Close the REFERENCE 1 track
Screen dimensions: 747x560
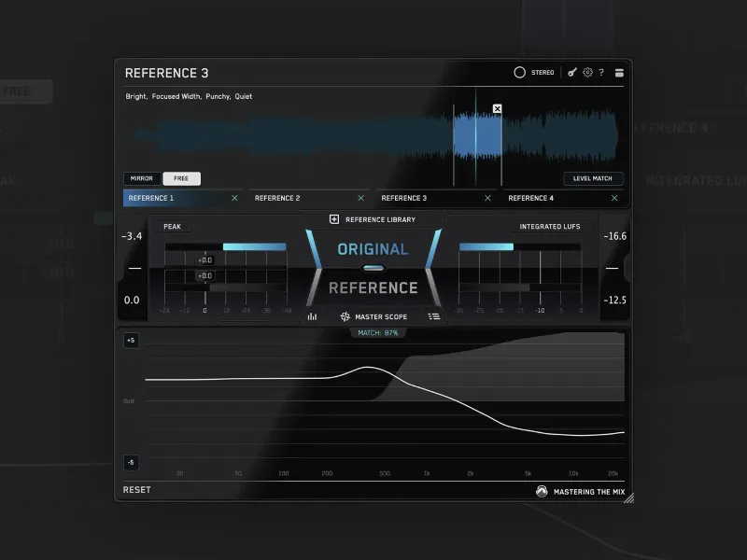(234, 198)
